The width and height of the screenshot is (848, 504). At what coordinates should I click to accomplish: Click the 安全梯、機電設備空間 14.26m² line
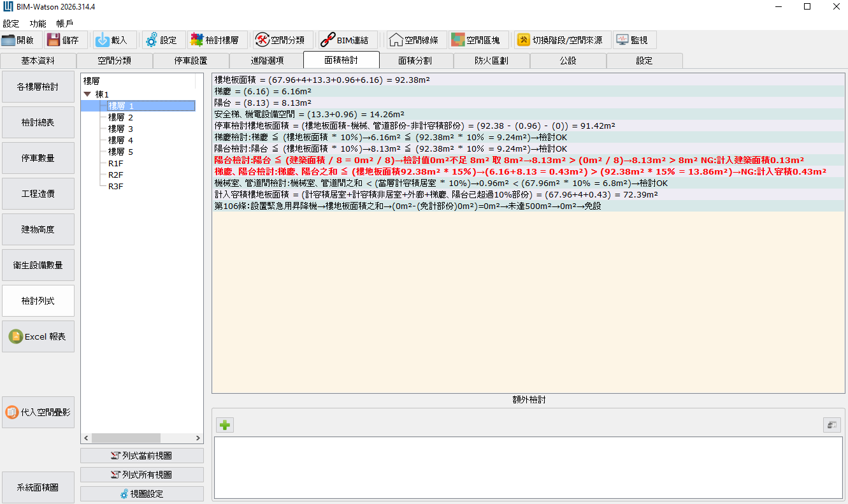pyautogui.click(x=529, y=114)
